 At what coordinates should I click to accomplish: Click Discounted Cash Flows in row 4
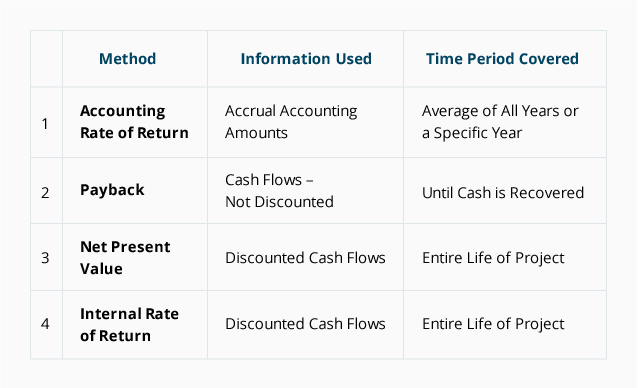305,324
